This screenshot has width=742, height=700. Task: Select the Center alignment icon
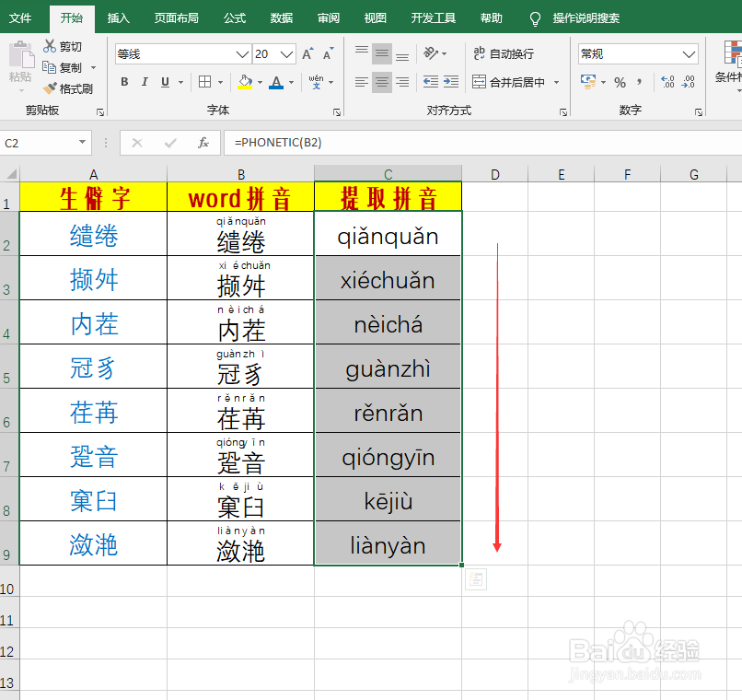tap(381, 83)
